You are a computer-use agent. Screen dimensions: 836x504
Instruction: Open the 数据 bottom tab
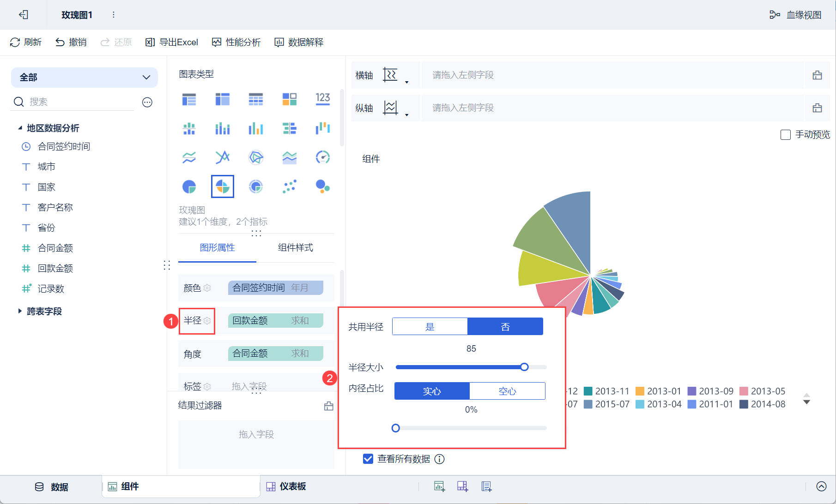52,487
